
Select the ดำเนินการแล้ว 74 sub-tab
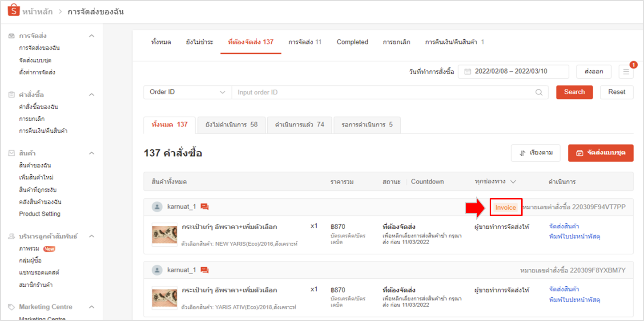[299, 125]
